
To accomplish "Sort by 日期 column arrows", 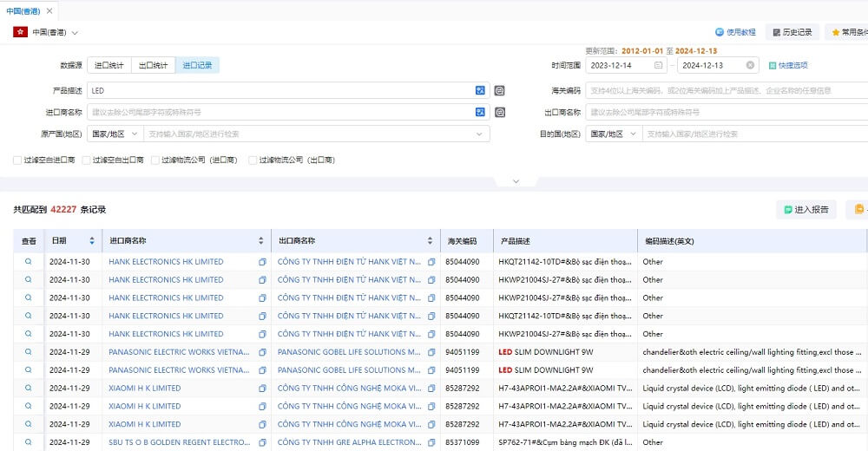I will [92, 241].
